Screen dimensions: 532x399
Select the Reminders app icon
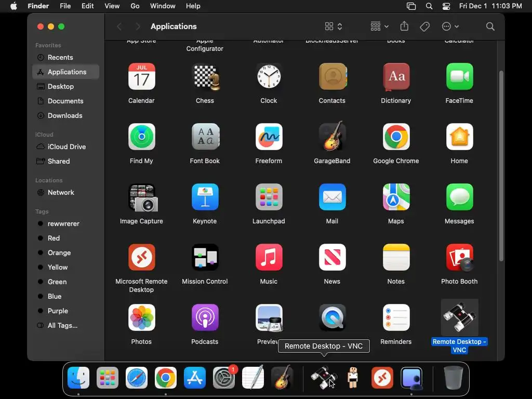pos(396,317)
